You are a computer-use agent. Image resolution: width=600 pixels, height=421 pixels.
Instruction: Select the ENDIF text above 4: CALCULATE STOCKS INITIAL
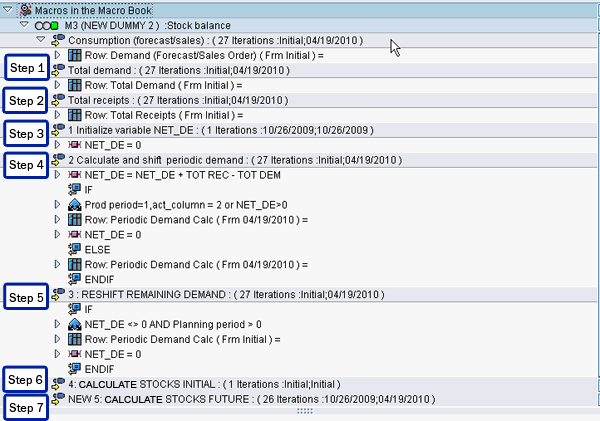[99, 369]
